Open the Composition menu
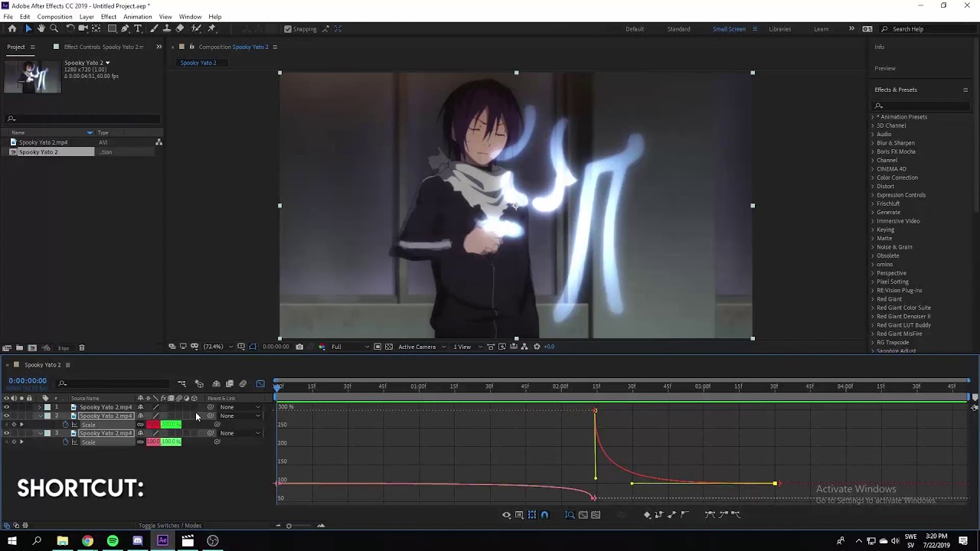The image size is (980, 551). tap(54, 17)
